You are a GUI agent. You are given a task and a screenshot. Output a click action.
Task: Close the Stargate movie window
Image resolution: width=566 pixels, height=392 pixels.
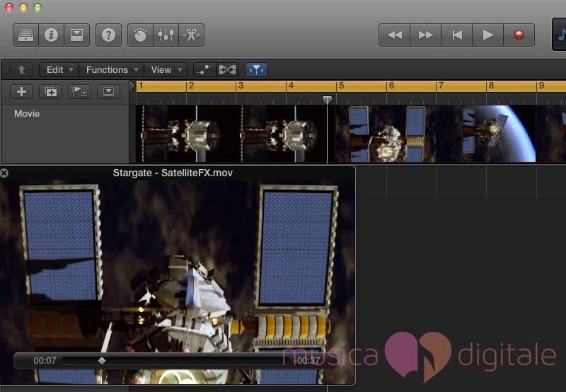4,173
